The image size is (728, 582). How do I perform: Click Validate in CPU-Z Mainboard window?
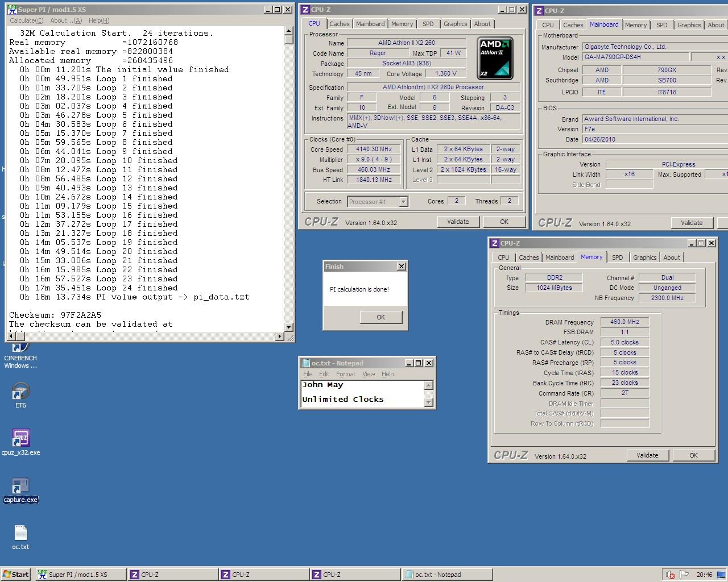[692, 223]
